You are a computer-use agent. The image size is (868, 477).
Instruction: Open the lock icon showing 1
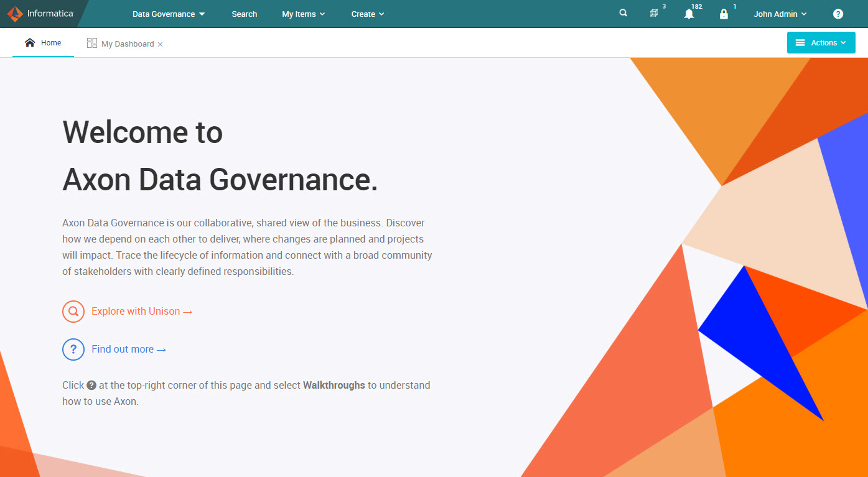coord(724,14)
